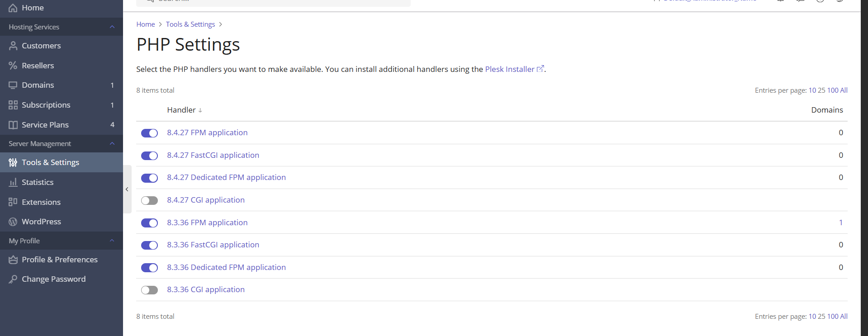The image size is (868, 336).
Task: Collapse the Server Management section
Action: (112, 143)
